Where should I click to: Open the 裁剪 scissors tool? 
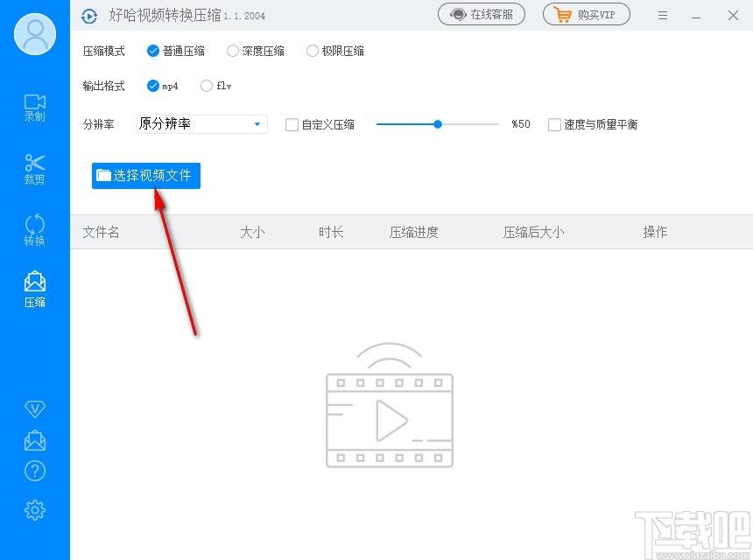[x=34, y=169]
